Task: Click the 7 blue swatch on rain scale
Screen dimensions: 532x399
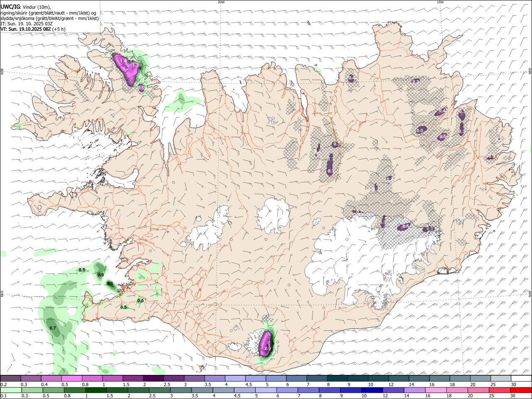Action: click(x=308, y=390)
